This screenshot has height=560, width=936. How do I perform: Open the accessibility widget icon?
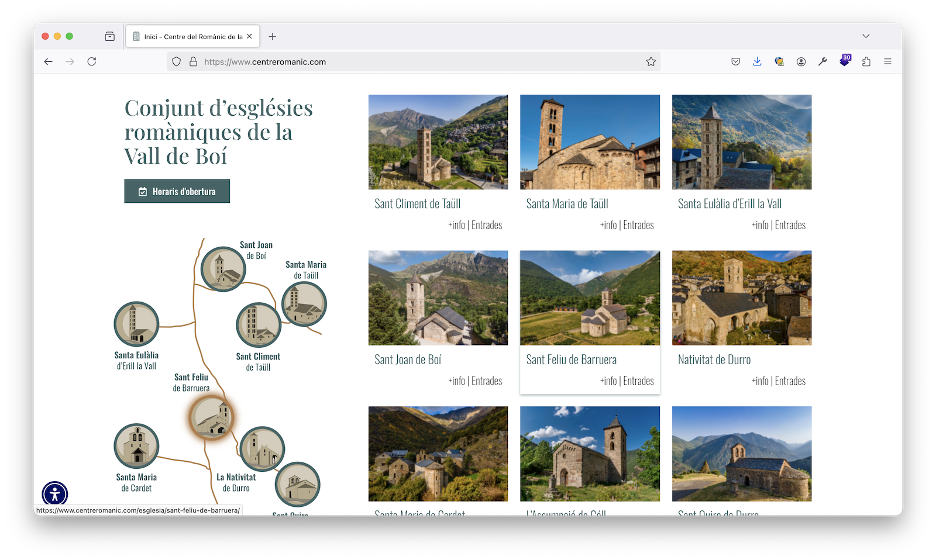tap(55, 494)
